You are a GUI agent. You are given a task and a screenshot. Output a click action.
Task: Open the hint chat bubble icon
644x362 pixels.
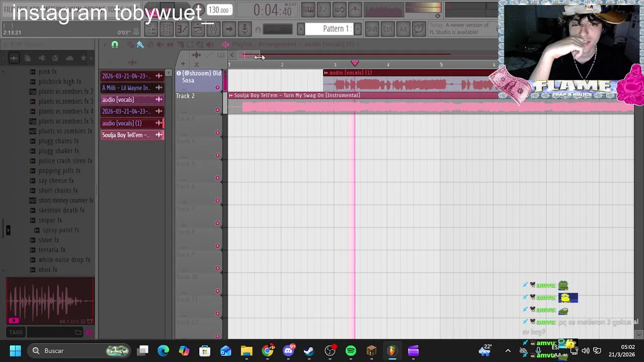coord(419,29)
